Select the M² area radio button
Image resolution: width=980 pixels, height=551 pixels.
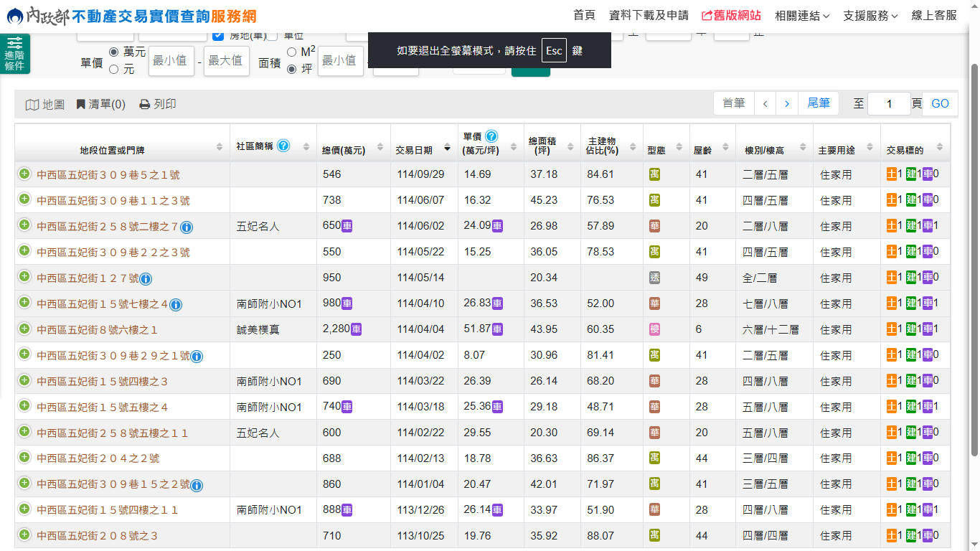pyautogui.click(x=292, y=52)
